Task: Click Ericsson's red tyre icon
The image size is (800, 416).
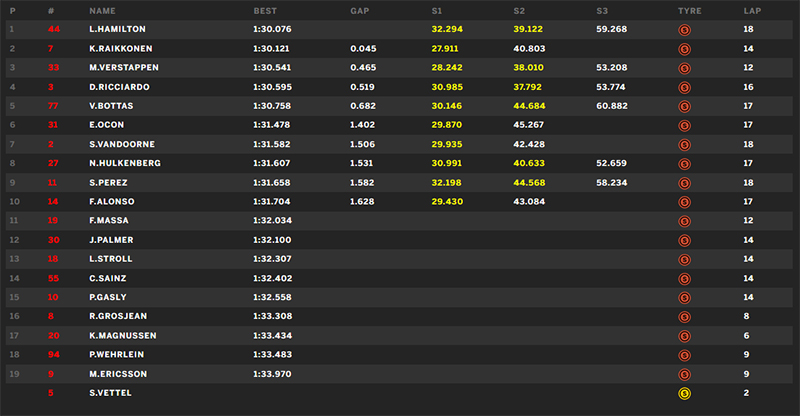Action: point(684,375)
